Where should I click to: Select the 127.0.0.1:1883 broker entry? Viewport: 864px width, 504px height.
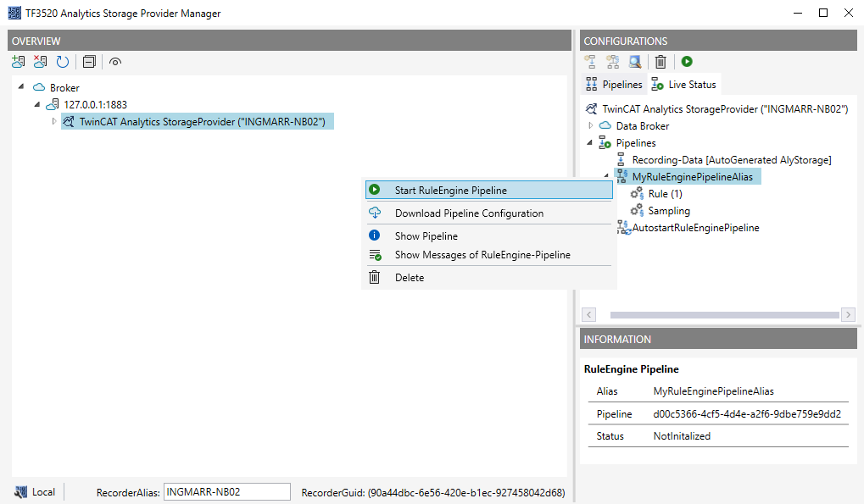[x=95, y=104]
